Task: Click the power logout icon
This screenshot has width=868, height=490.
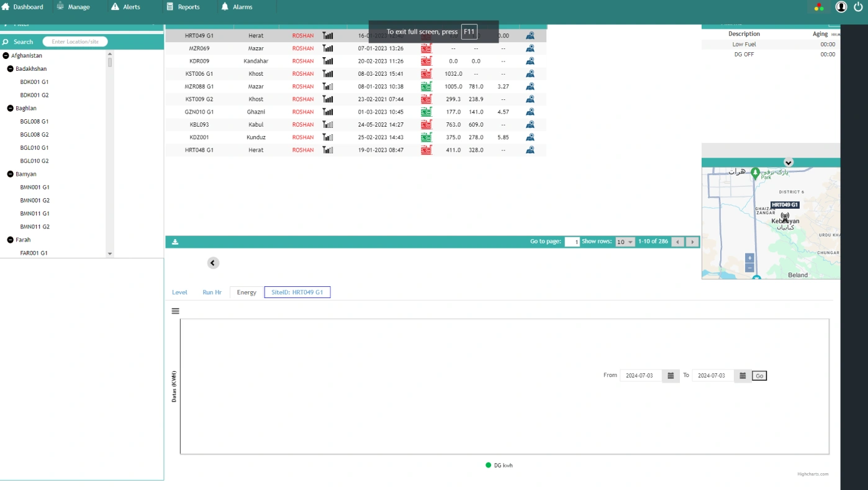Action: click(859, 7)
